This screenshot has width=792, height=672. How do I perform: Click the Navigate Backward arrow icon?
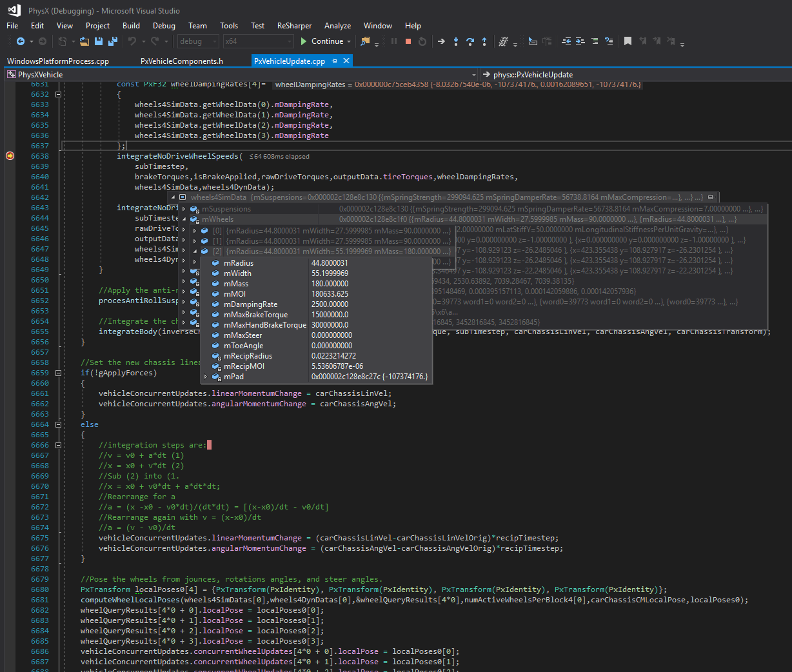[21, 41]
